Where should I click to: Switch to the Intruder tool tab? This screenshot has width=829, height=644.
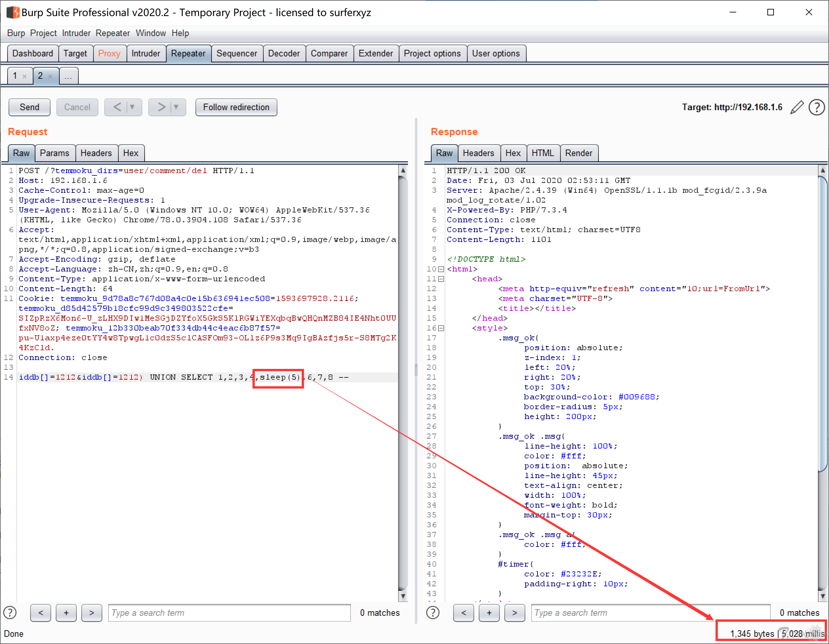(146, 53)
